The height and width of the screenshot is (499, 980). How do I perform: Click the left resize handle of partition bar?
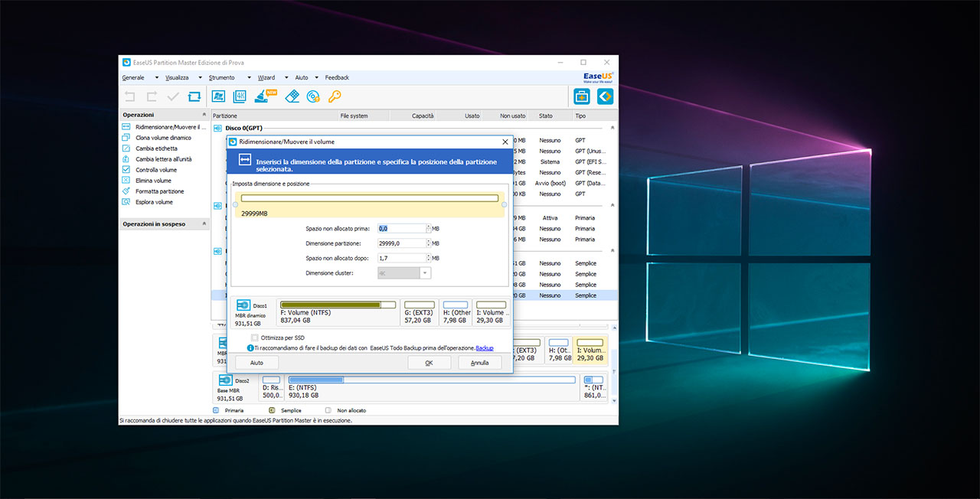tap(235, 204)
